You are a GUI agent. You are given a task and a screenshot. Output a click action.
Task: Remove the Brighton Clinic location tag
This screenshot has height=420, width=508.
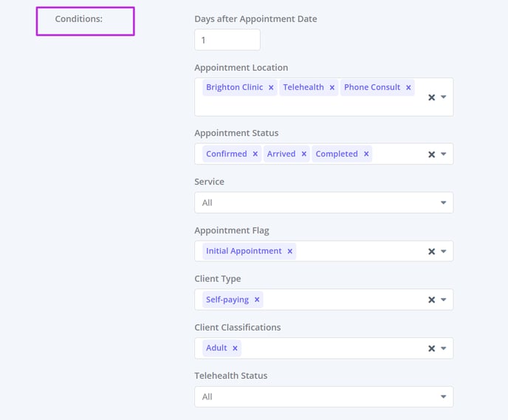point(271,87)
